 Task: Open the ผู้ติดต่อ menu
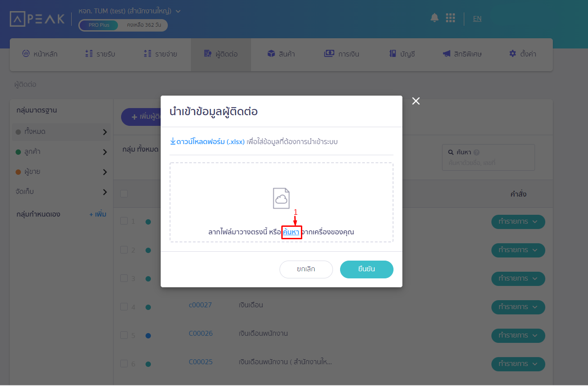(x=221, y=54)
